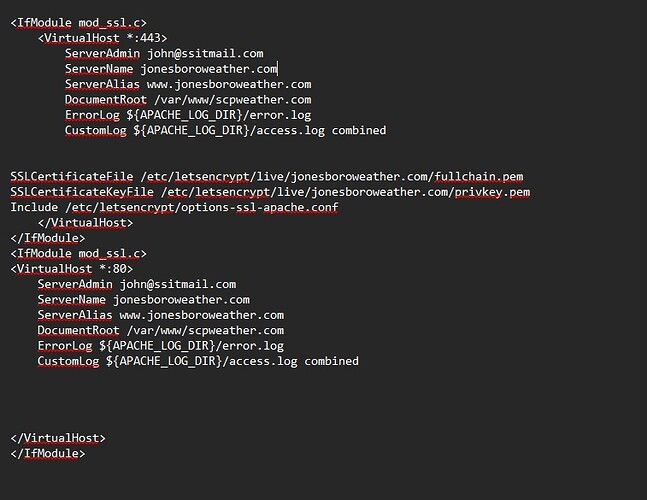Click privkey.pem in SSLCertificateKeyFile line
This screenshot has width=647, height=500.
click(x=492, y=192)
